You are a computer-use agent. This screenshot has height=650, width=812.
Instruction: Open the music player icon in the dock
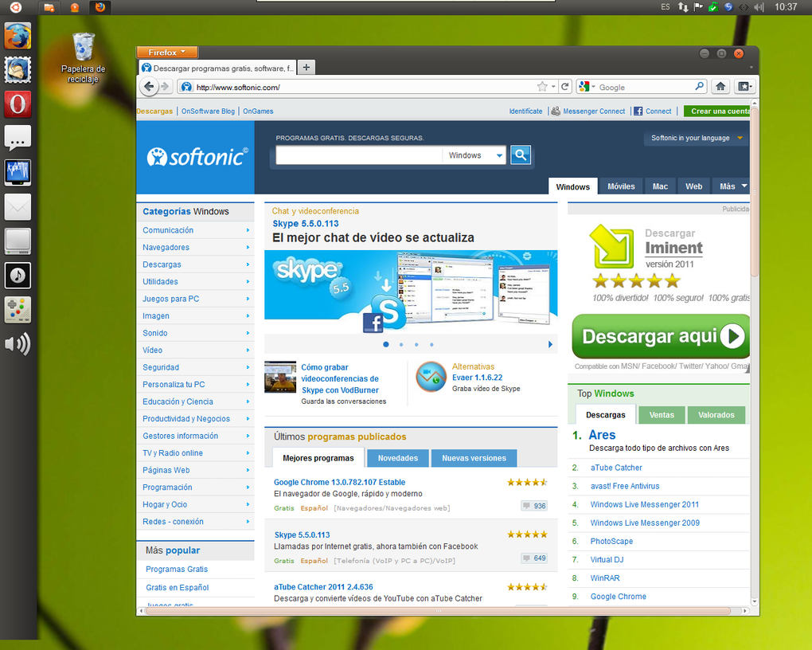point(18,276)
